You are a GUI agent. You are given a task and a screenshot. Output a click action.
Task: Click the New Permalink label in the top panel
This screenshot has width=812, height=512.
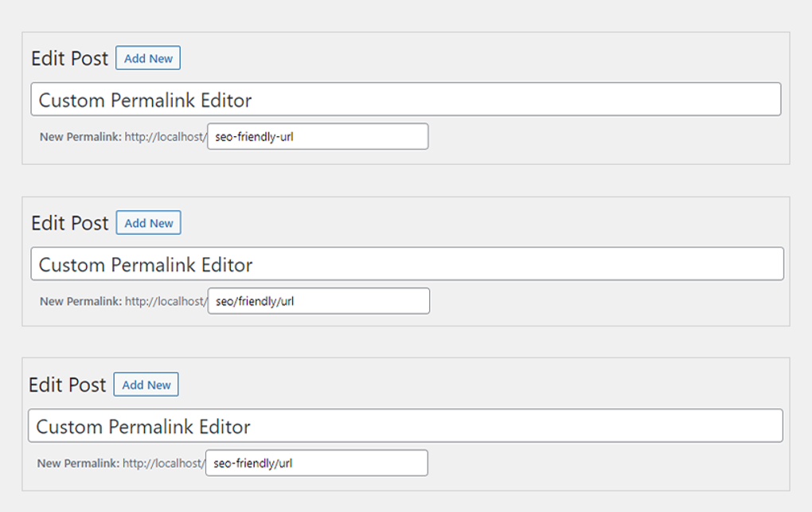tap(78, 136)
